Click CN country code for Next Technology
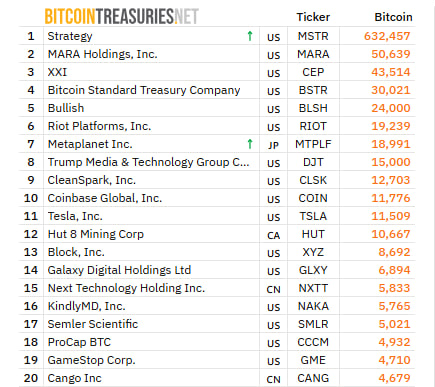The width and height of the screenshot is (435, 387). (273, 289)
